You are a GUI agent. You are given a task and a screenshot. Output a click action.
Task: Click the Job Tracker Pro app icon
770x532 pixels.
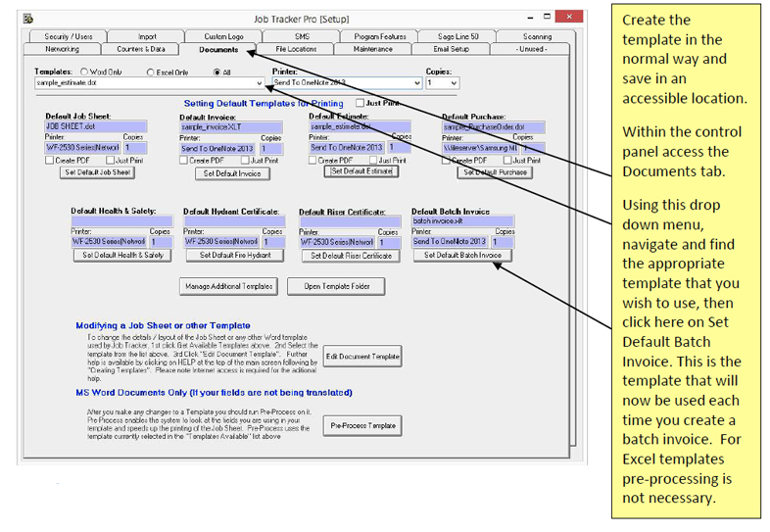point(28,19)
